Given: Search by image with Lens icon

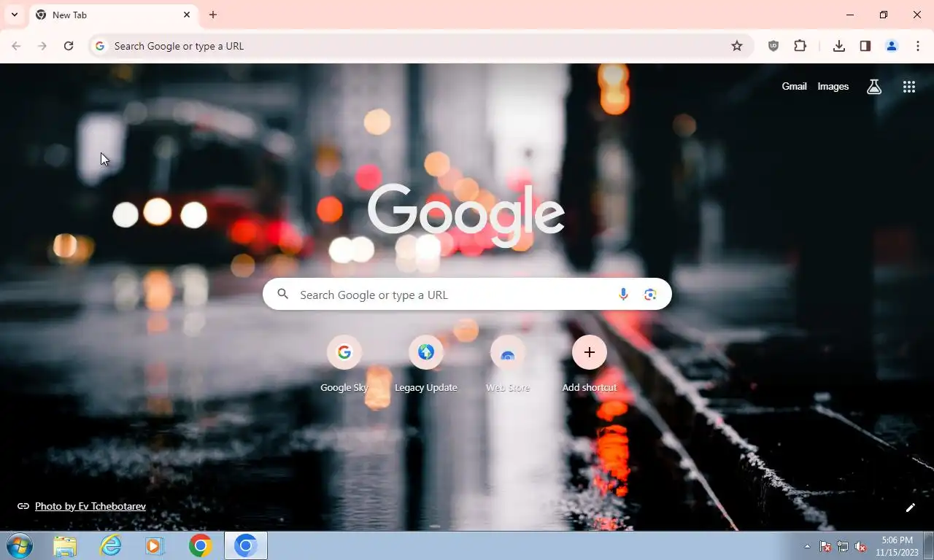Looking at the screenshot, I should click(650, 295).
